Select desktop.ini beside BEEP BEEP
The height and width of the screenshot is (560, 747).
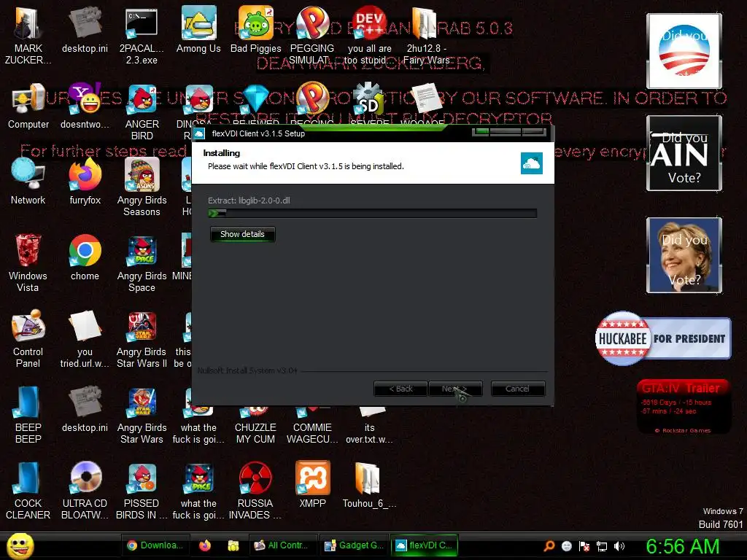[x=85, y=408]
